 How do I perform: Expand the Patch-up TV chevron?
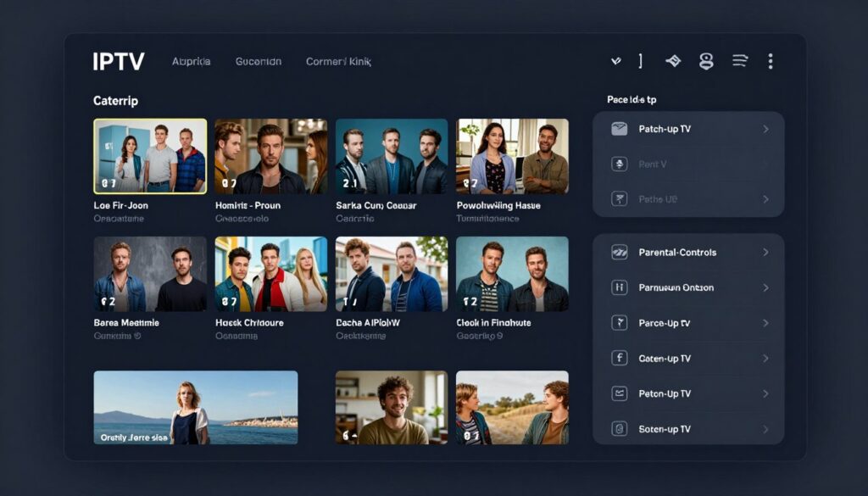766,129
